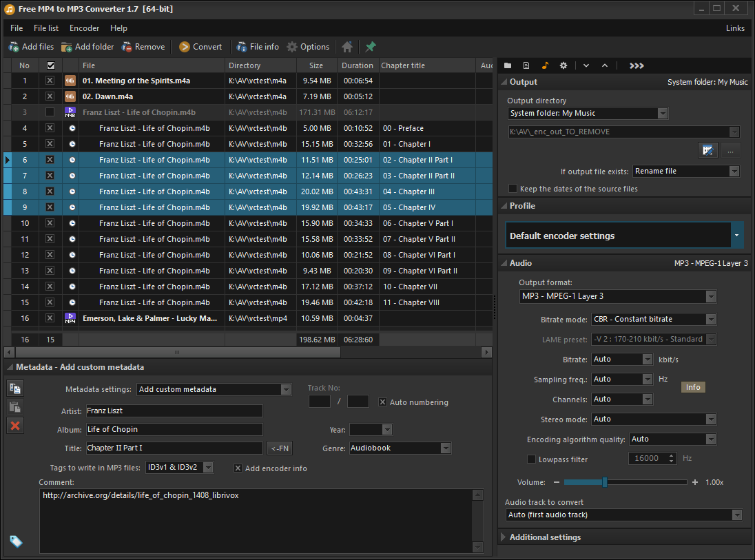Open the Genre dropdown
Image resolution: width=755 pixels, height=560 pixels.
[446, 448]
